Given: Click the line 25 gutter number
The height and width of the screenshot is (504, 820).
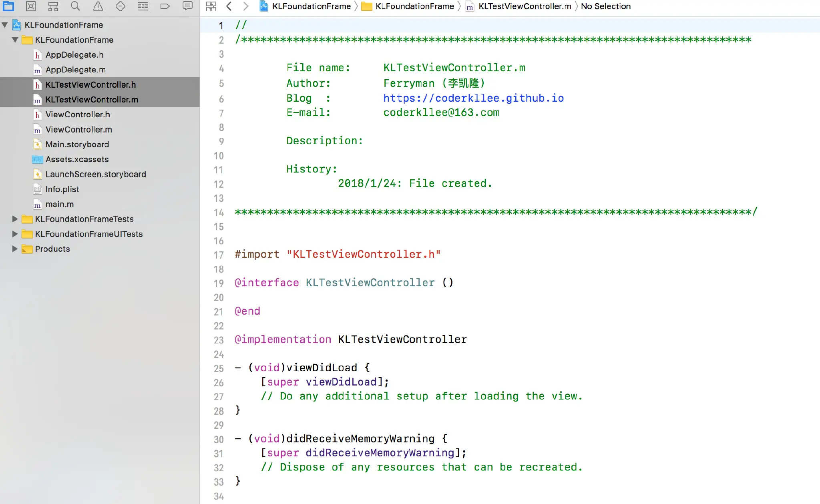Looking at the screenshot, I should tap(219, 368).
